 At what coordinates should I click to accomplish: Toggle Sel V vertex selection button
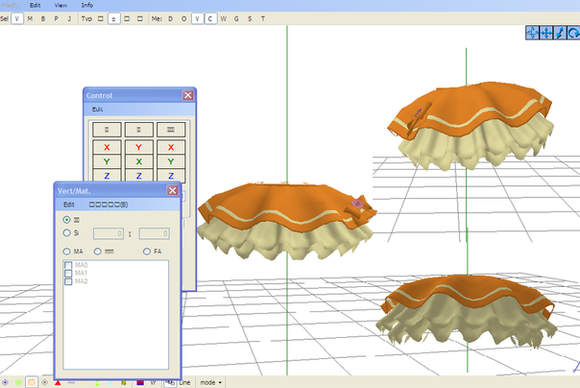[17, 18]
